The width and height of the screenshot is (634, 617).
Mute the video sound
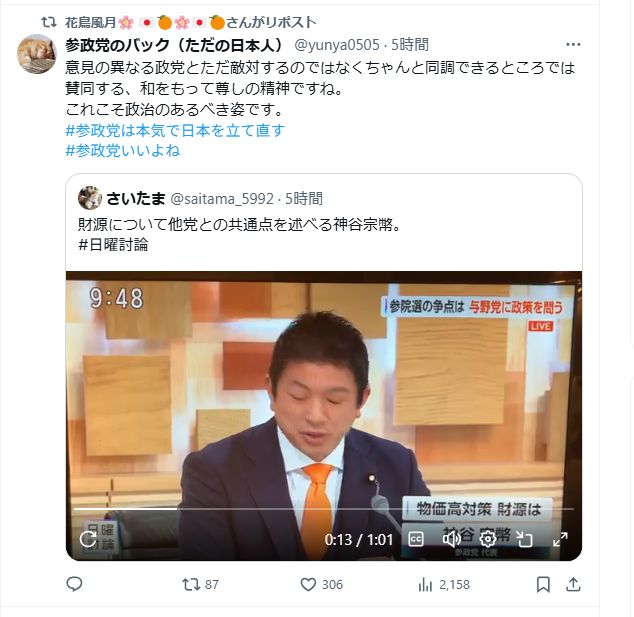(452, 539)
